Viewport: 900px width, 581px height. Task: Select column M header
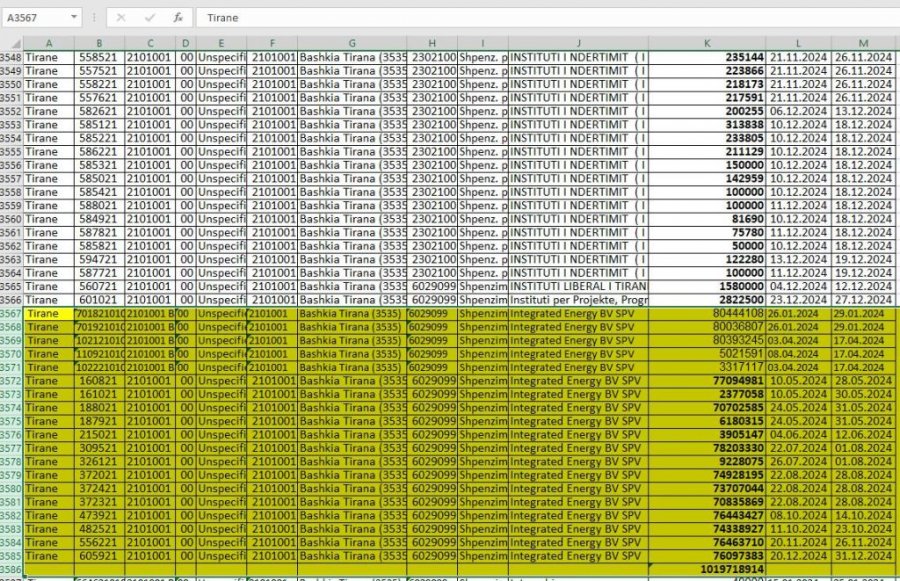[863, 43]
